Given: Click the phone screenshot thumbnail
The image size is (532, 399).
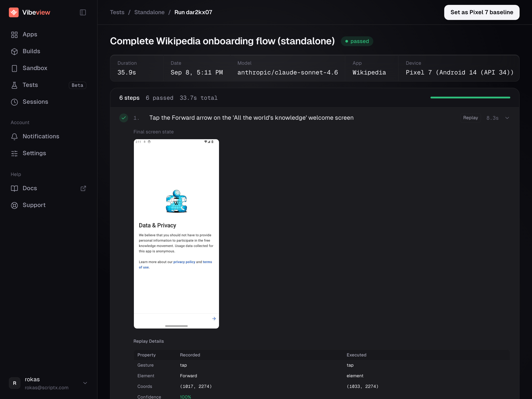Looking at the screenshot, I should coord(176,234).
